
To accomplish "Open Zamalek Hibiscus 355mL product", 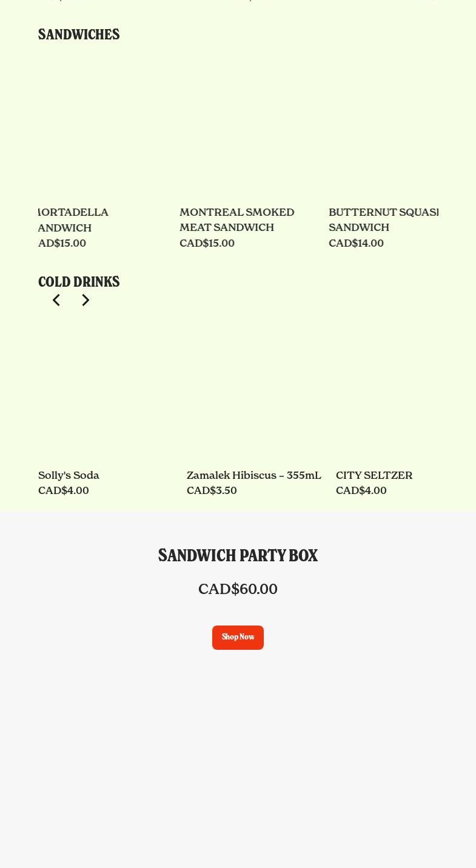I will [254, 475].
